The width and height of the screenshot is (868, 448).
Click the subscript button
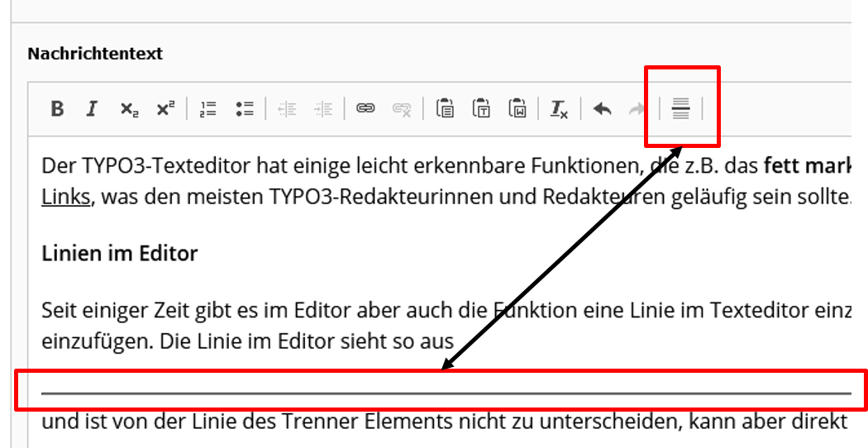pyautogui.click(x=129, y=109)
